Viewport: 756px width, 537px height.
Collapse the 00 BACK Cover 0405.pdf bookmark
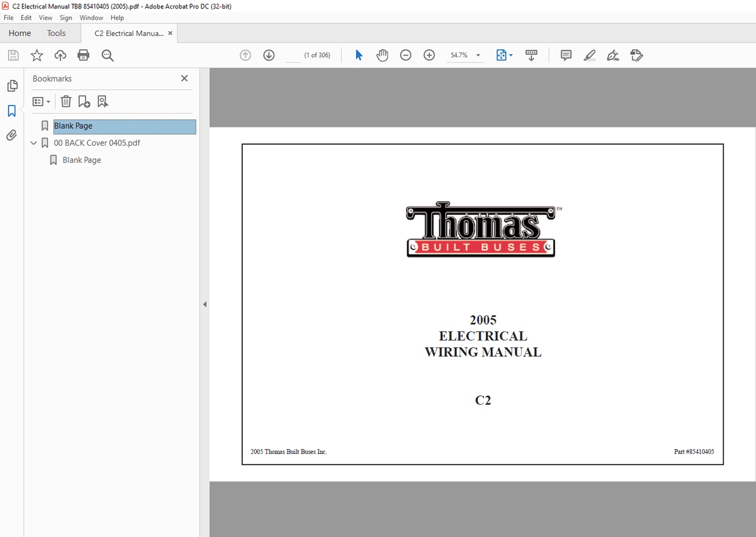point(34,142)
